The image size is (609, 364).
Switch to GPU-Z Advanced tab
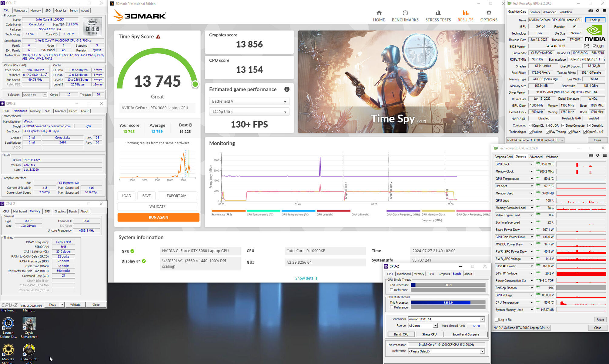coord(549,12)
